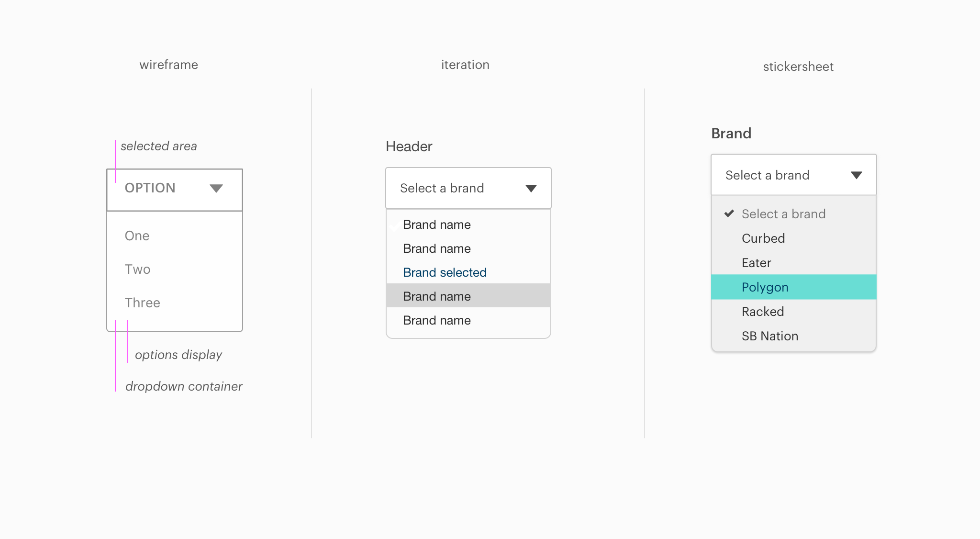The width and height of the screenshot is (980, 539).
Task: Select SB Nation from the brand list
Action: [x=794, y=336]
